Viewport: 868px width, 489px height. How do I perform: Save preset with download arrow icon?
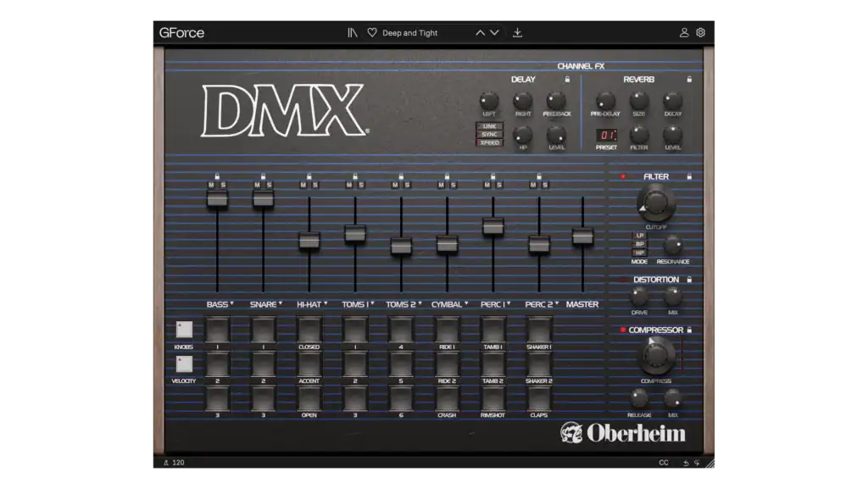517,33
